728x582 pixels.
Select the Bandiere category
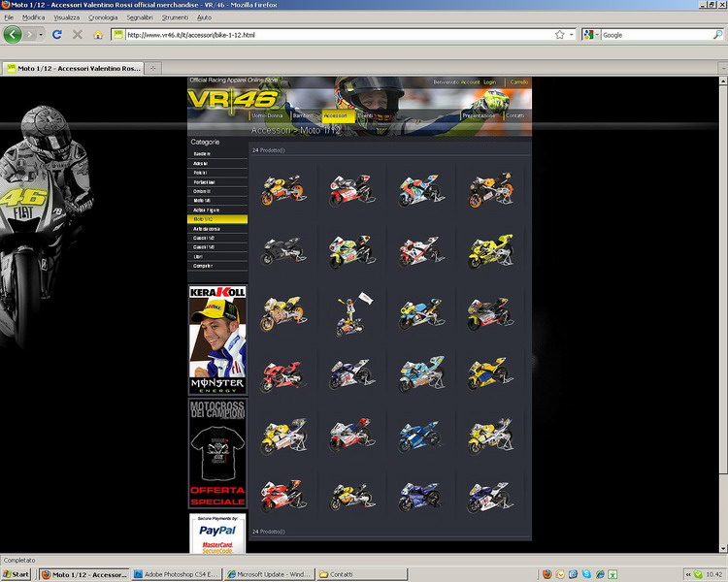pos(217,153)
